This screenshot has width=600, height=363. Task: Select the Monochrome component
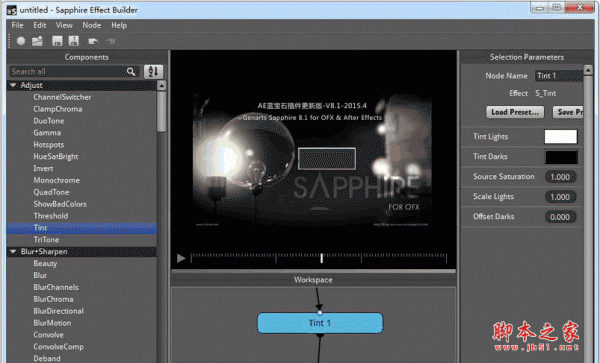point(57,180)
